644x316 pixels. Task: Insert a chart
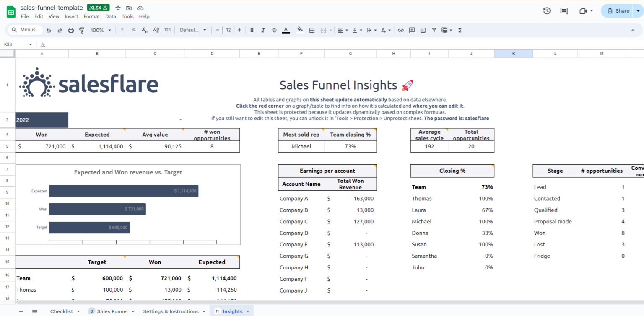pos(423,30)
